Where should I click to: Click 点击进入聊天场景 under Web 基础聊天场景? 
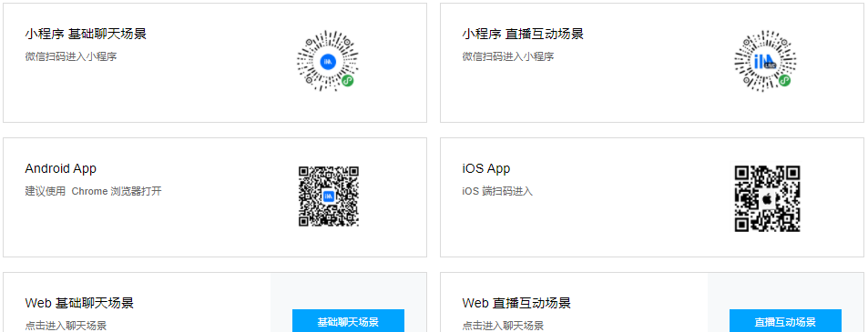tap(66, 326)
